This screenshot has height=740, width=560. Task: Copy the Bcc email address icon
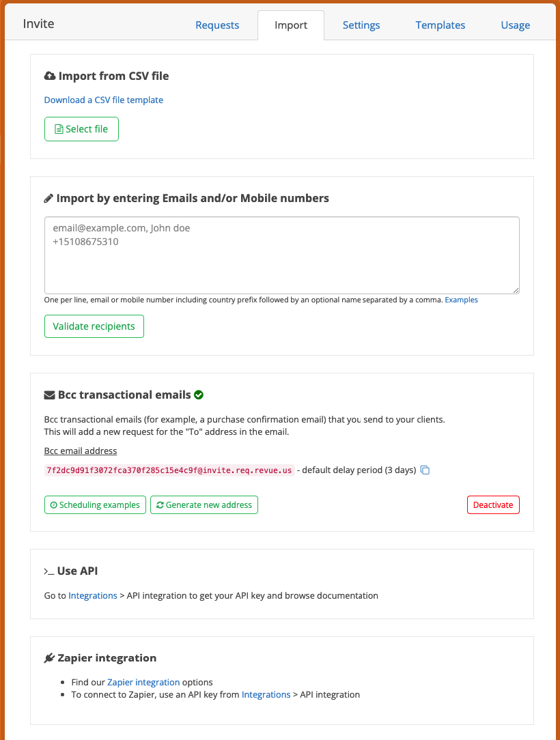(x=425, y=470)
